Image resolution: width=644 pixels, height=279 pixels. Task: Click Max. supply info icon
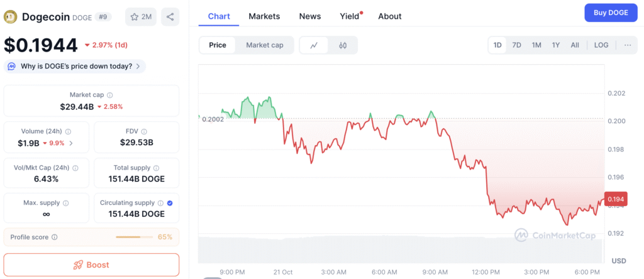point(66,203)
